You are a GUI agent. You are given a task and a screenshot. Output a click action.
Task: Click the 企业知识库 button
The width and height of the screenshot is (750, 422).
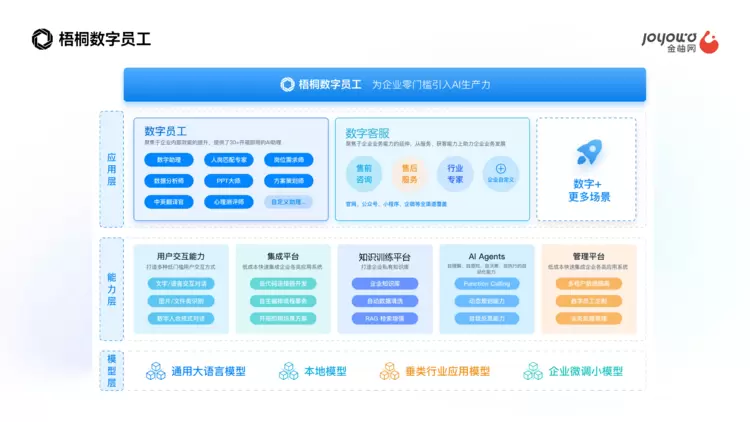(x=385, y=284)
